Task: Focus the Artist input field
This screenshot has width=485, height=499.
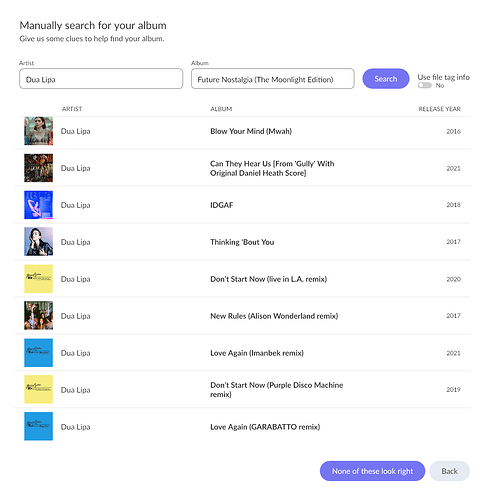Action: 101,79
